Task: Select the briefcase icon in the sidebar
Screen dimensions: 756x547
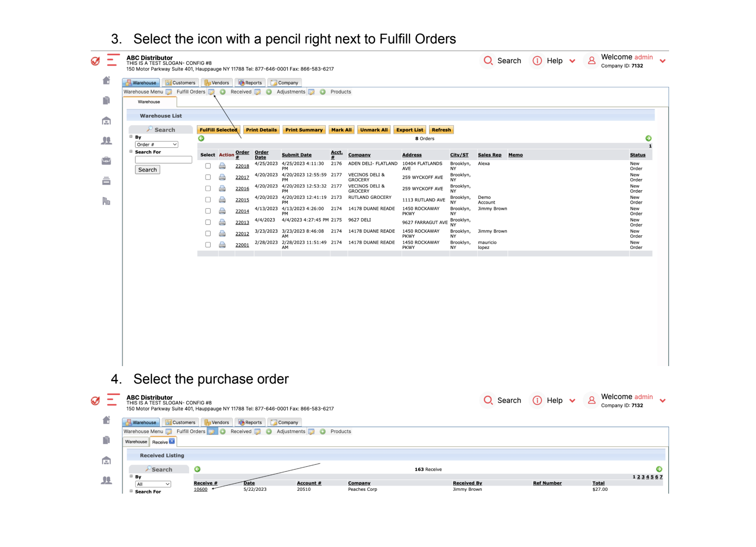Action: (106, 160)
